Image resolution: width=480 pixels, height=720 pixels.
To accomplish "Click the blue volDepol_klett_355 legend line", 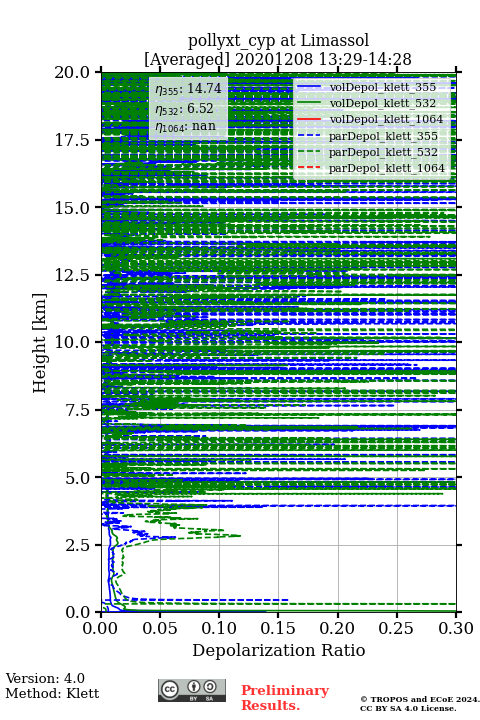I will (x=309, y=87).
